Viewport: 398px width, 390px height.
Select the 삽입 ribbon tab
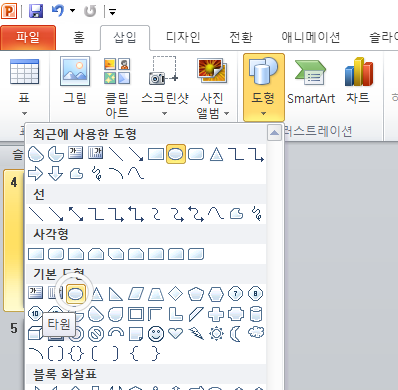click(125, 37)
